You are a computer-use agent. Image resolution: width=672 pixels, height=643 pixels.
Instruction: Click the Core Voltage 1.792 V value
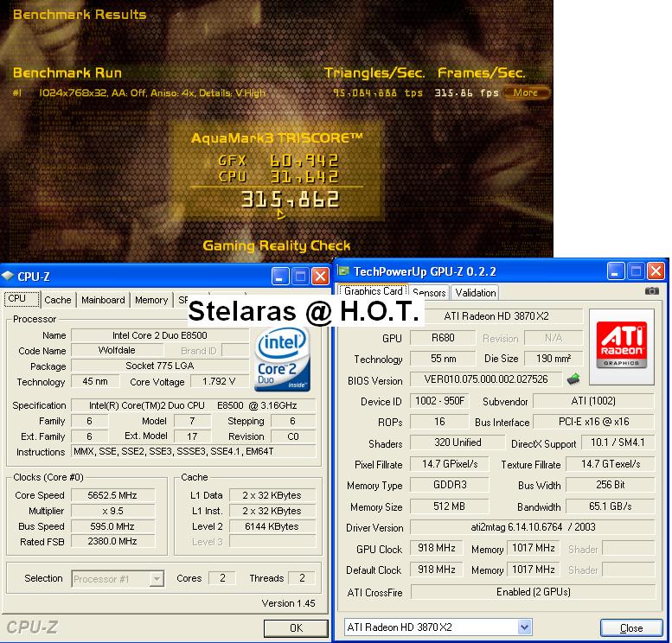(219, 381)
